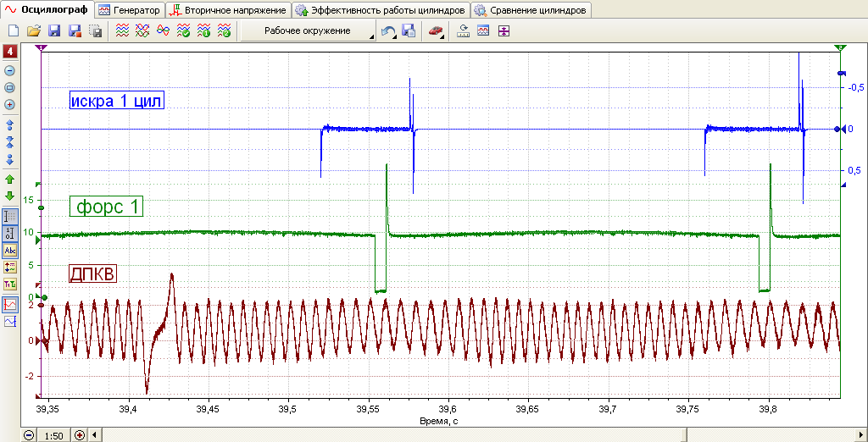Click the T1 T2 markers icon
The image size is (868, 442).
tap(10, 285)
